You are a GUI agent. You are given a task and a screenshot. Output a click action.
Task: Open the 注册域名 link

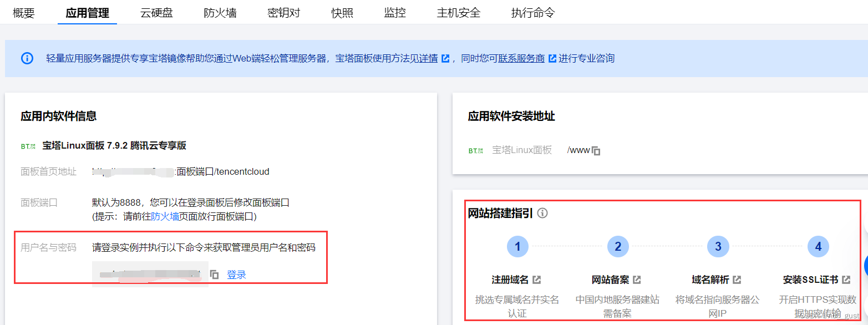(510, 280)
